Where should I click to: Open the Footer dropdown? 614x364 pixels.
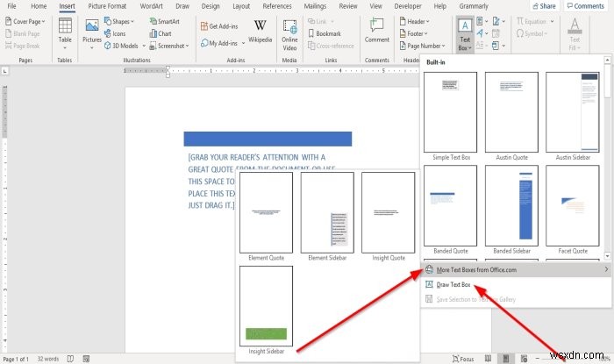[x=413, y=33]
